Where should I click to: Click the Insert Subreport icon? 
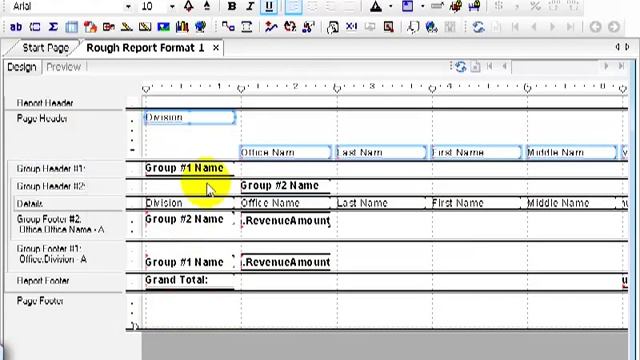[109, 27]
